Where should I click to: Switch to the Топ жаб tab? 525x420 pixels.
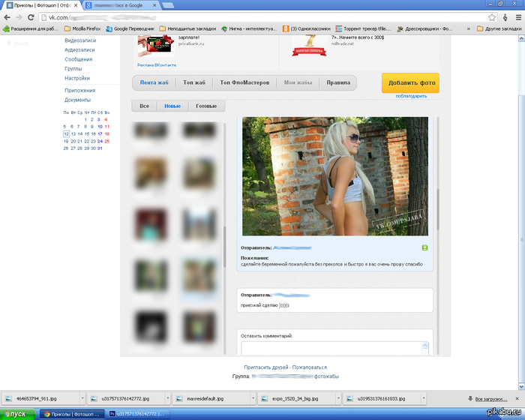pyautogui.click(x=194, y=82)
